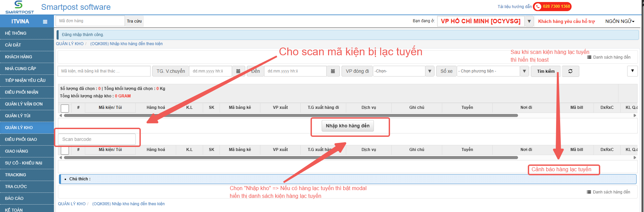Image resolution: width=644 pixels, height=212 pixels.
Task: Click the Smartpost logo
Action: (x=19, y=7)
